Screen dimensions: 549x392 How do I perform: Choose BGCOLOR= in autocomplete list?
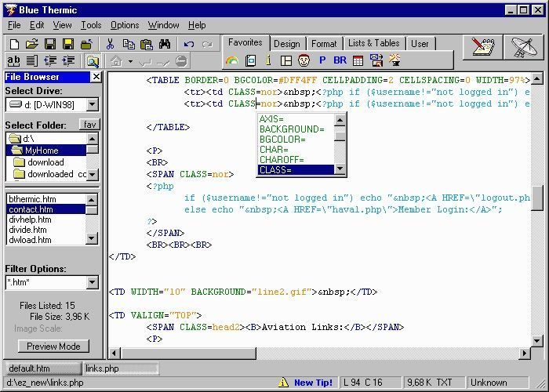click(296, 140)
